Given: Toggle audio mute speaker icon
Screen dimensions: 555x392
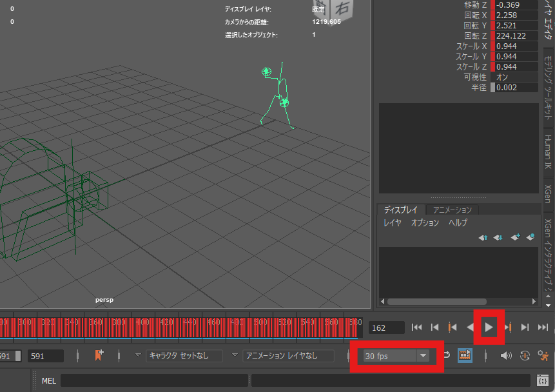Looking at the screenshot, I should tap(506, 355).
